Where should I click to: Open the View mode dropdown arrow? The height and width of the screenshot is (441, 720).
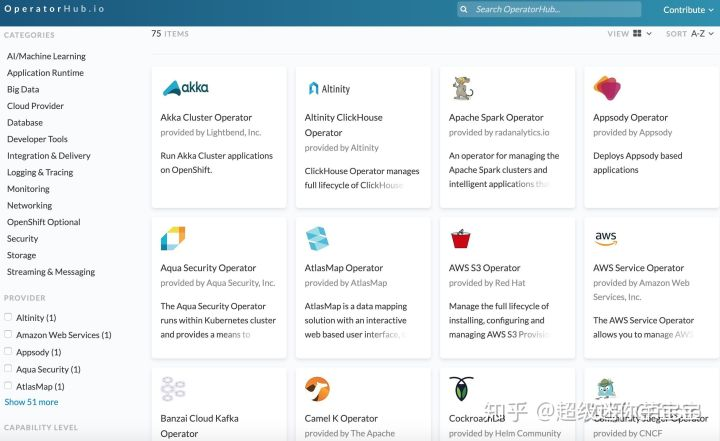[x=649, y=34]
